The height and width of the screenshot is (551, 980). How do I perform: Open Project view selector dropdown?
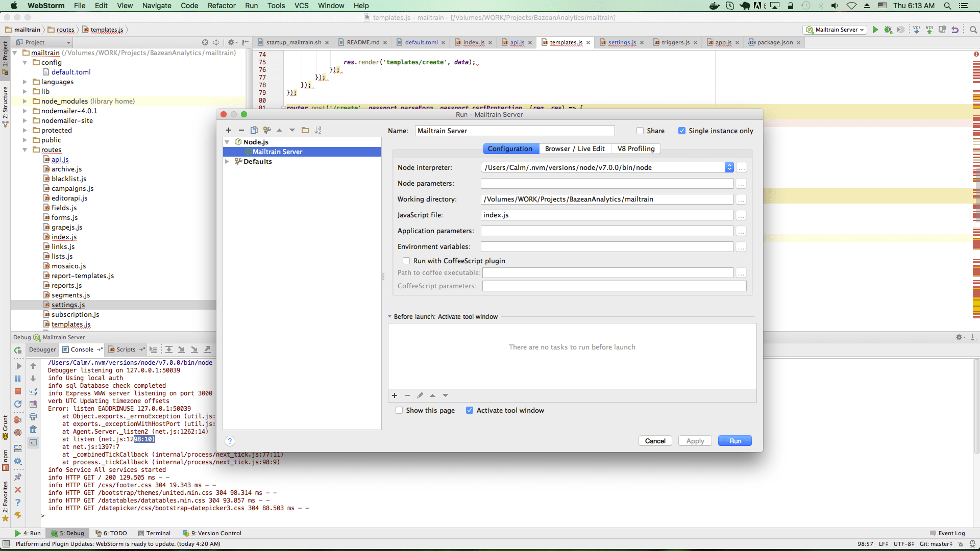pyautogui.click(x=43, y=42)
